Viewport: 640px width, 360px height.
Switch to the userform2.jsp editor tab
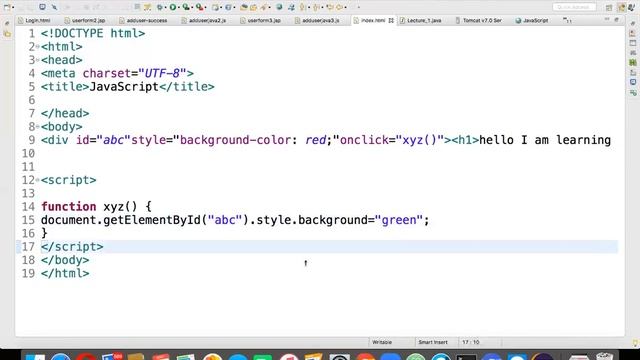pyautogui.click(x=85, y=20)
